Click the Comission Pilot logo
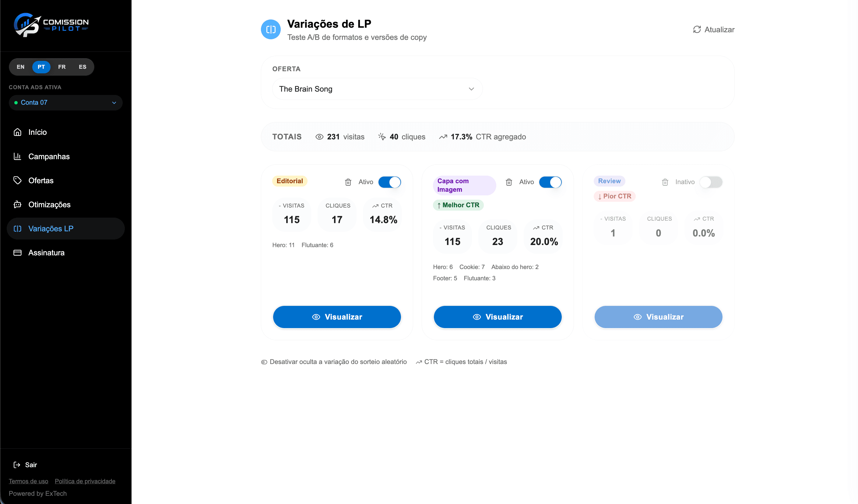This screenshot has height=504, width=858. (x=51, y=25)
